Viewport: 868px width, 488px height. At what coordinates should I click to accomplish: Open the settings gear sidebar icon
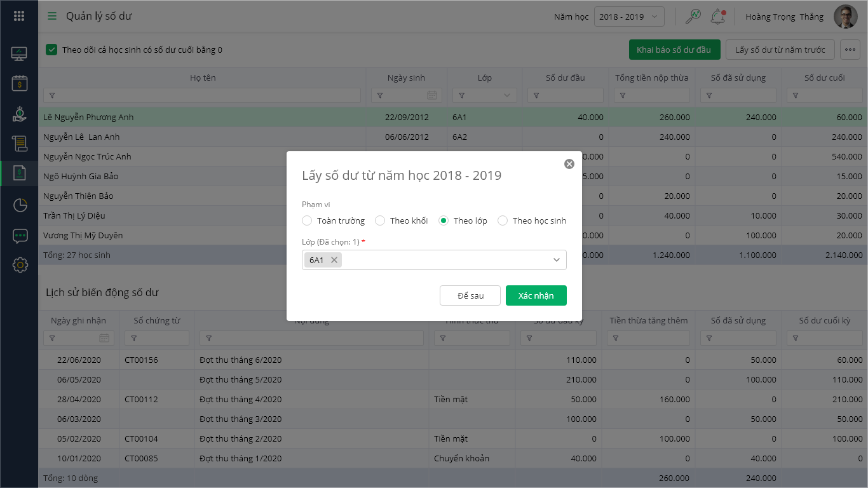click(x=20, y=265)
